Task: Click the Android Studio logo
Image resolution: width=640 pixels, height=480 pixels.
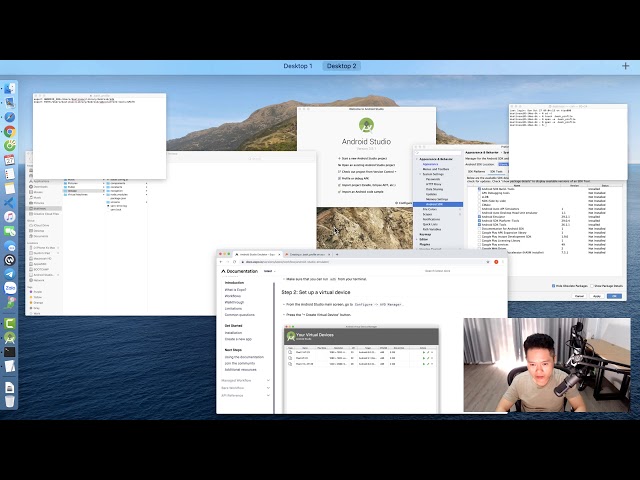Action: [x=366, y=126]
